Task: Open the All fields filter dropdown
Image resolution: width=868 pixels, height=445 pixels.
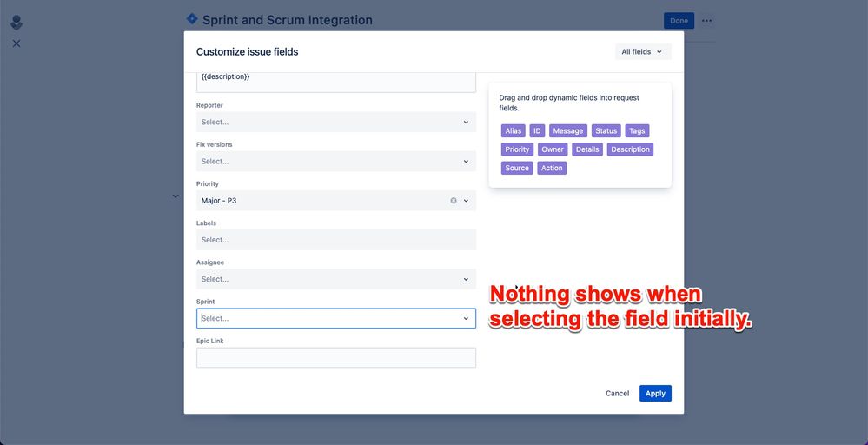Action: point(643,51)
